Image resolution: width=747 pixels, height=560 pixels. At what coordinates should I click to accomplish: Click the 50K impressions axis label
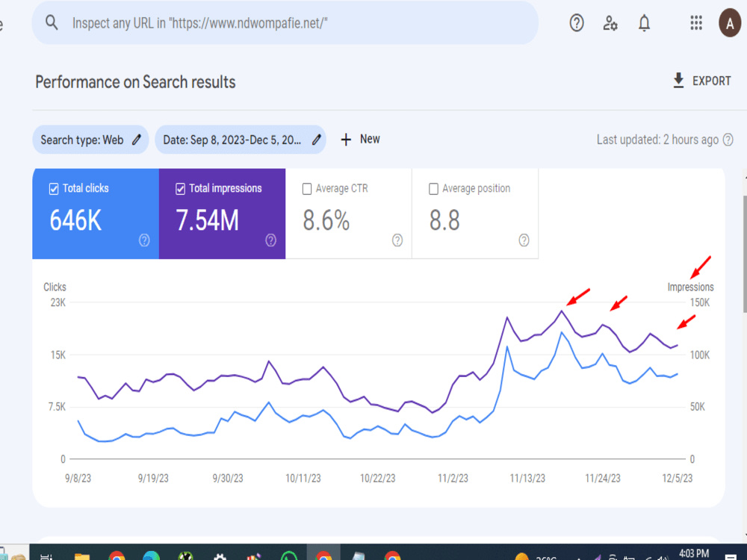(x=698, y=407)
